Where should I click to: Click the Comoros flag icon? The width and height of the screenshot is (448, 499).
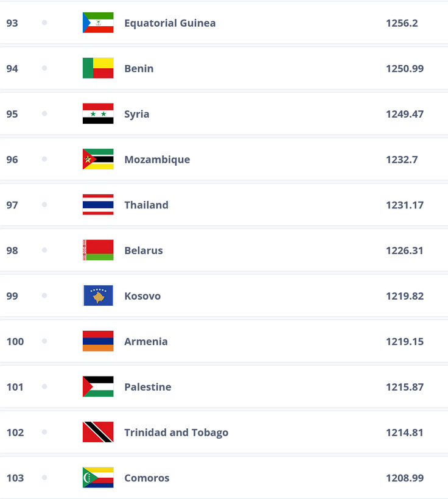pyautogui.click(x=98, y=478)
